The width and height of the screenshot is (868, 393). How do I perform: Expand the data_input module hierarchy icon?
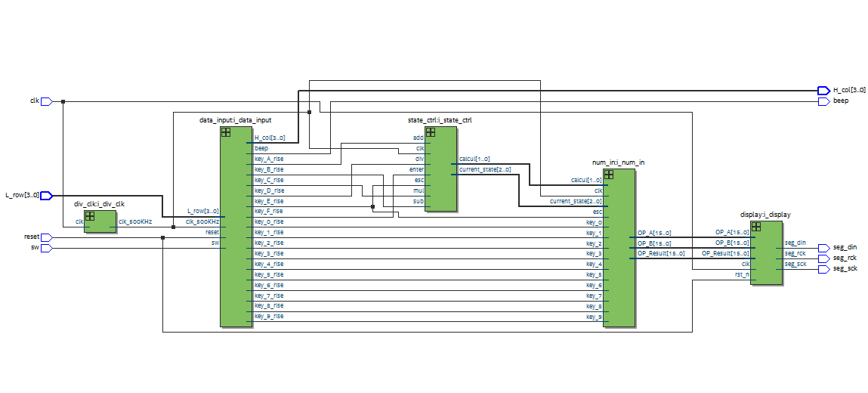click(x=226, y=132)
